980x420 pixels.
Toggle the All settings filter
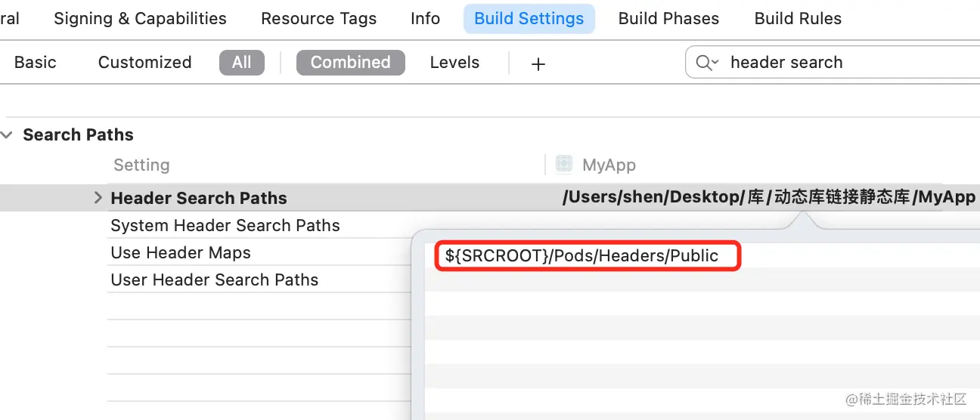coord(242,63)
